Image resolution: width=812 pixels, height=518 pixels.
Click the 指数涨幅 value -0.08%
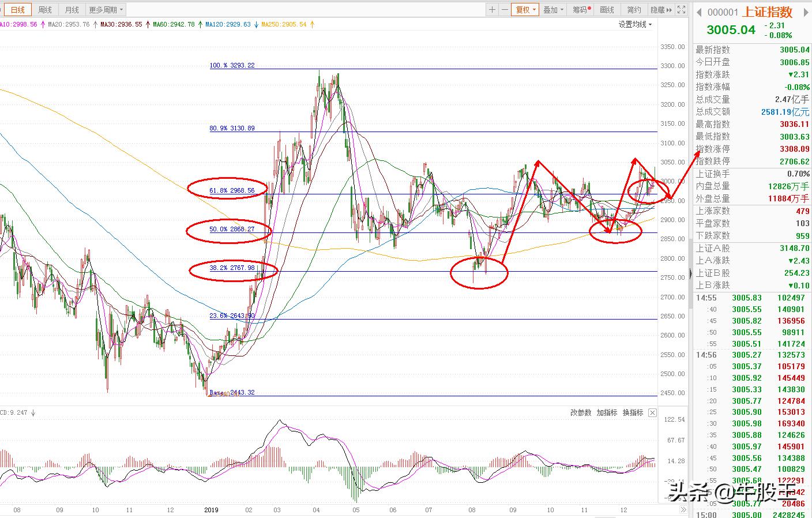(x=796, y=87)
